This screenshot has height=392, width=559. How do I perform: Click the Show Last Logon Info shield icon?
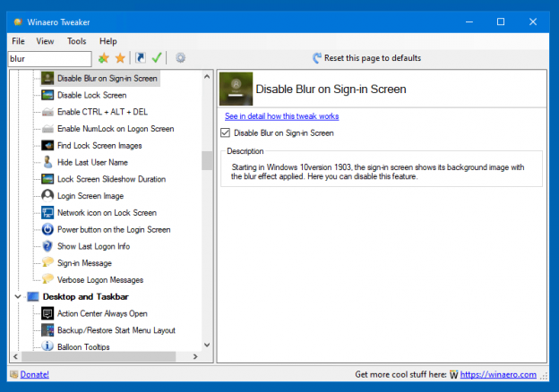[48, 246]
